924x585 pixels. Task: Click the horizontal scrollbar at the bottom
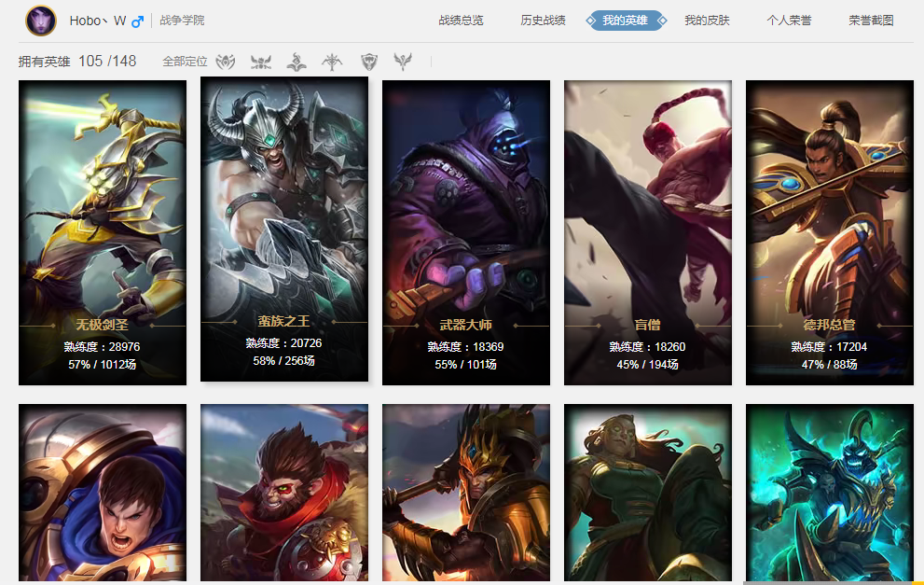(834, 582)
